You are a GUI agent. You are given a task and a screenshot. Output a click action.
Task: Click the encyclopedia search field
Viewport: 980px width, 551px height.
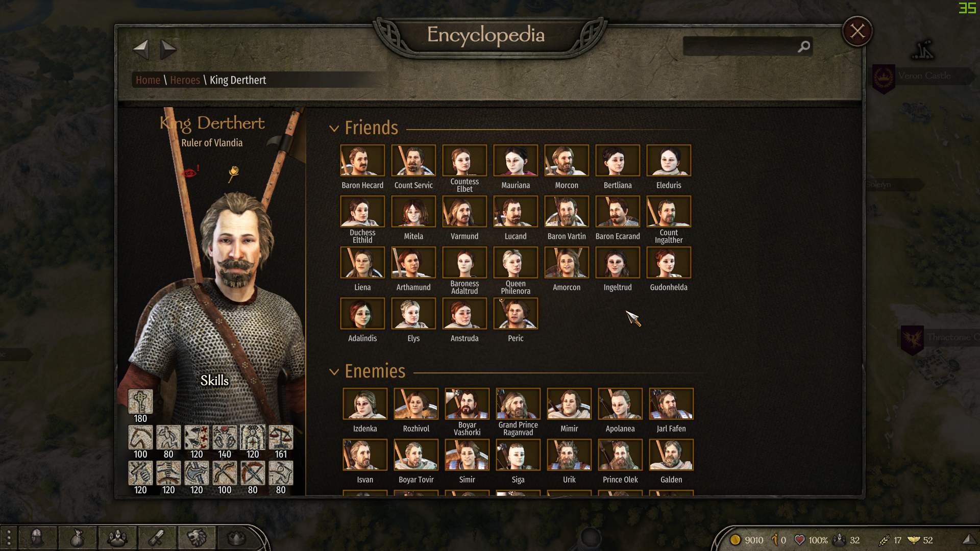coord(740,46)
